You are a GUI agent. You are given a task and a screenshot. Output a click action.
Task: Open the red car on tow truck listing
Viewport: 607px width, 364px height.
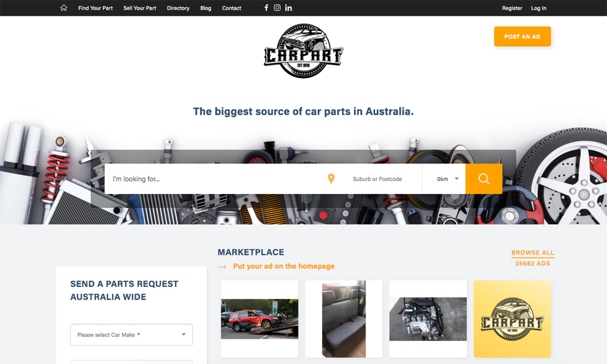coord(259,318)
